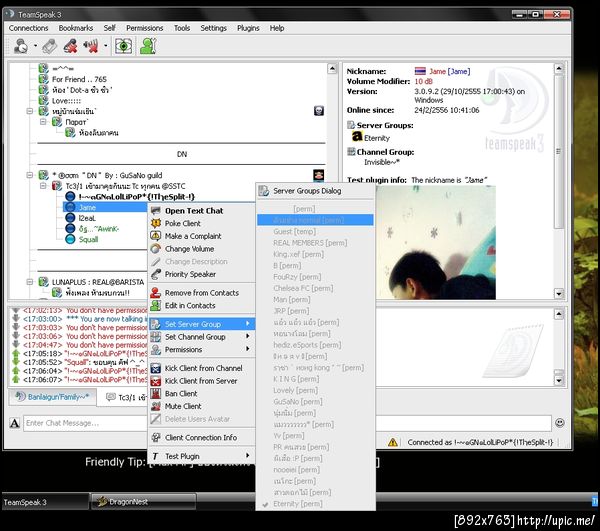The height and width of the screenshot is (531, 600).
Task: Click the skull icon beside the village channel
Action: click(319, 111)
